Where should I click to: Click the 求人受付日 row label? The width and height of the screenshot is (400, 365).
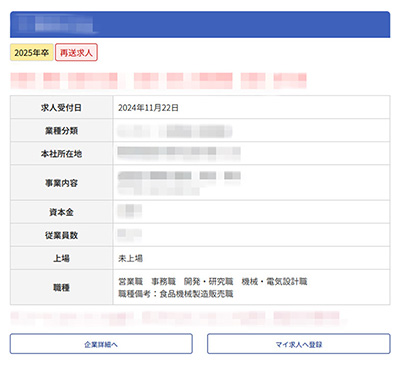click(61, 108)
